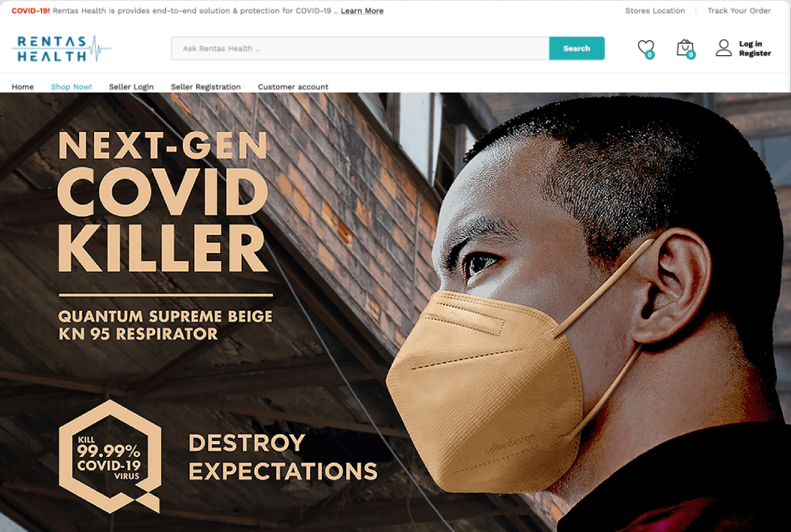Open Seller Registration page
This screenshot has width=791, height=532.
pos(206,87)
